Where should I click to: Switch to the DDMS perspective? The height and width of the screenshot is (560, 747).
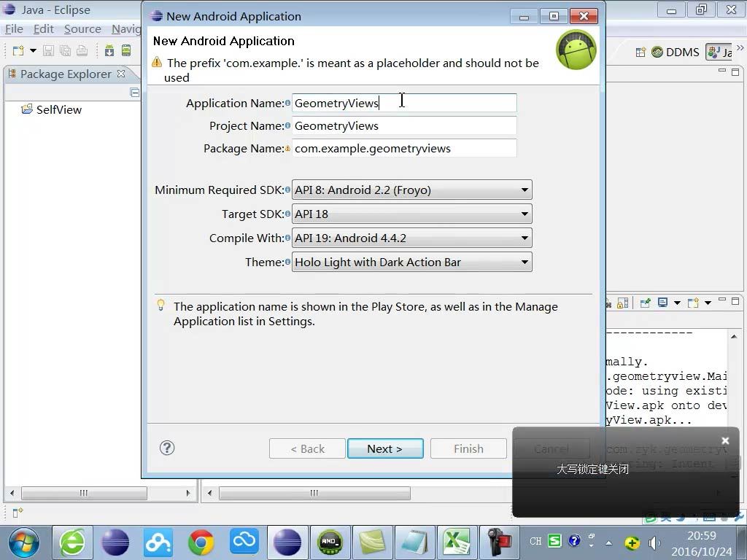tap(675, 52)
